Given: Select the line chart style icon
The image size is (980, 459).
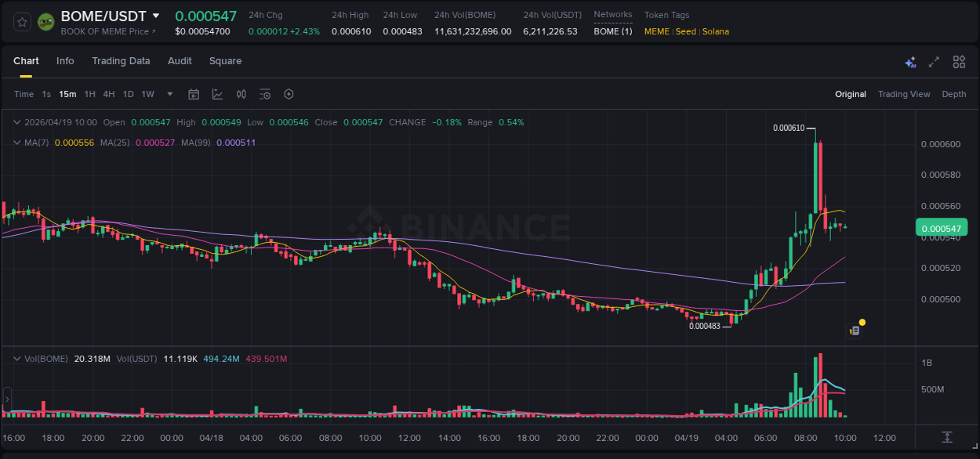Looking at the screenshot, I should [217, 94].
